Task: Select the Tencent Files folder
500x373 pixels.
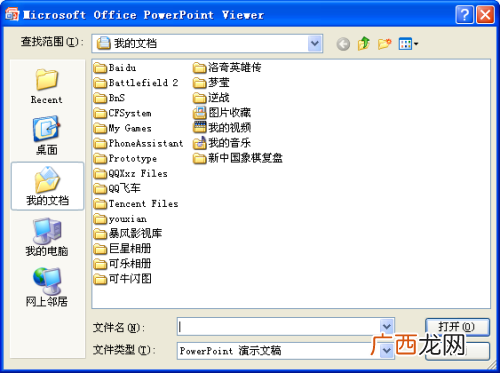Action: click(x=136, y=204)
